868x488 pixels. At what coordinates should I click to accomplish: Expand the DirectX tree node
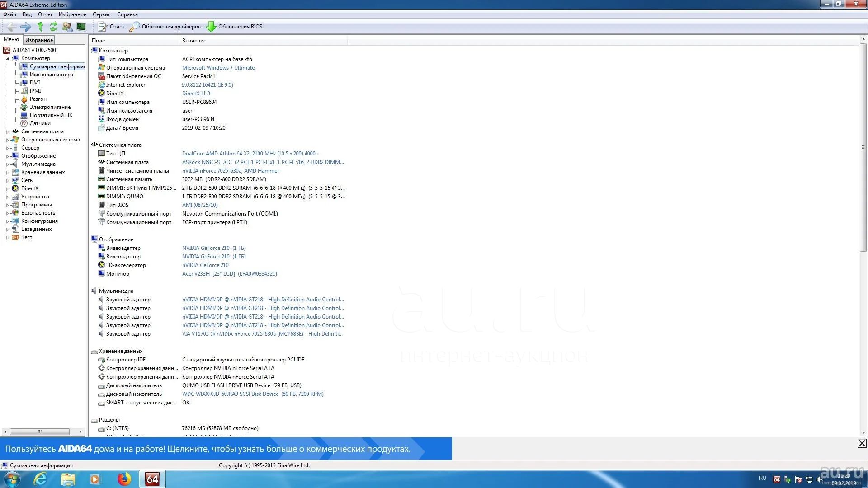click(x=7, y=189)
